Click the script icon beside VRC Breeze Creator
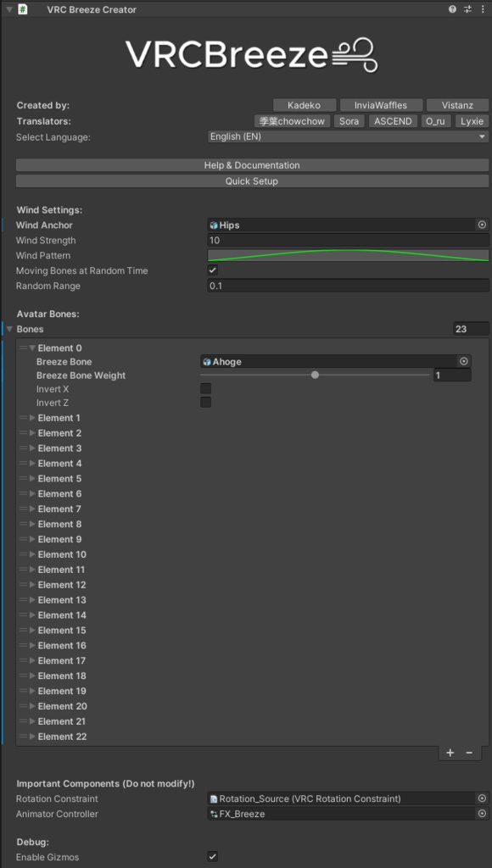This screenshot has width=492, height=868. click(x=23, y=9)
